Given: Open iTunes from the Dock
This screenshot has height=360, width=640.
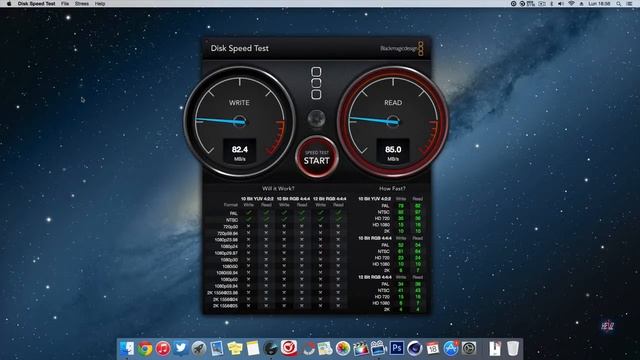Looking at the screenshot, I should tap(163, 349).
